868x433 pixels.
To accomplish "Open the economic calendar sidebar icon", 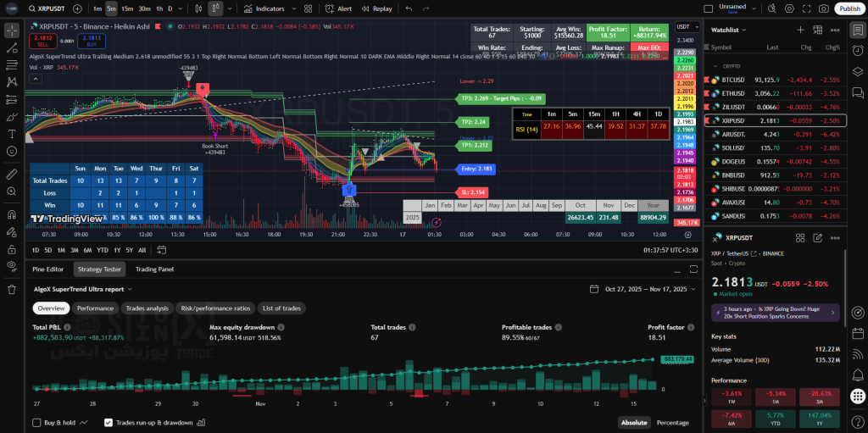I will [x=858, y=334].
